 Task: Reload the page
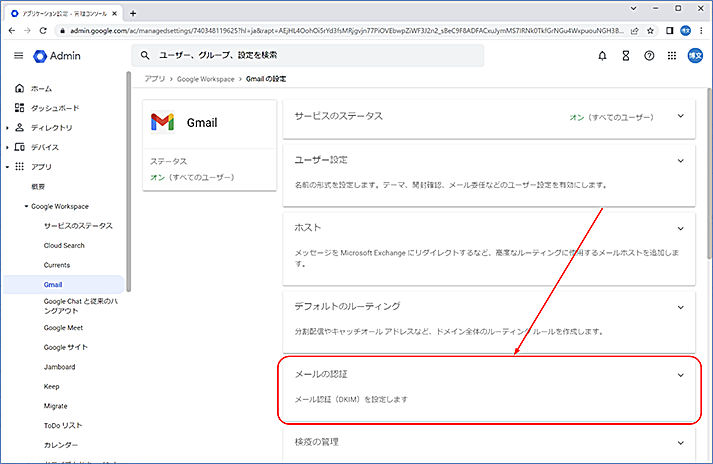coord(43,30)
